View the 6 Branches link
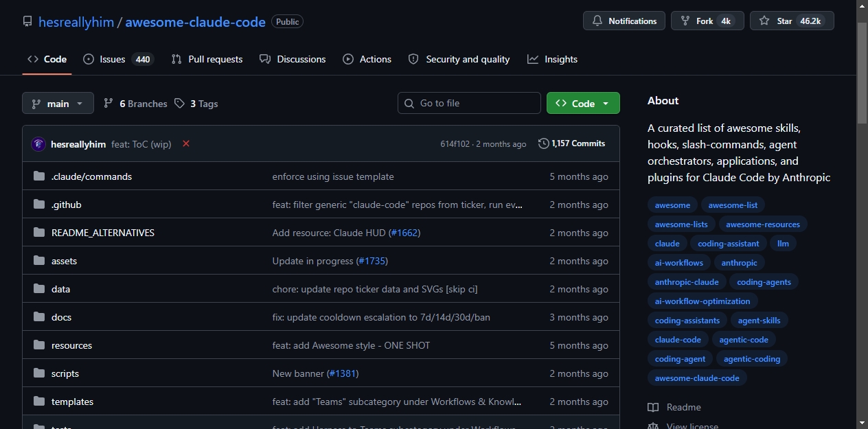Image resolution: width=868 pixels, height=429 pixels. click(x=135, y=104)
